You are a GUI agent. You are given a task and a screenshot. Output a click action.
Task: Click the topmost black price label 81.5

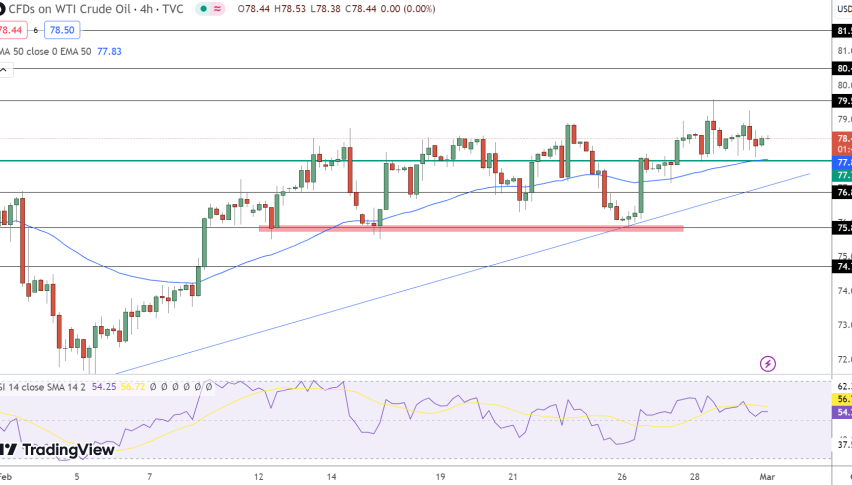pyautogui.click(x=842, y=31)
